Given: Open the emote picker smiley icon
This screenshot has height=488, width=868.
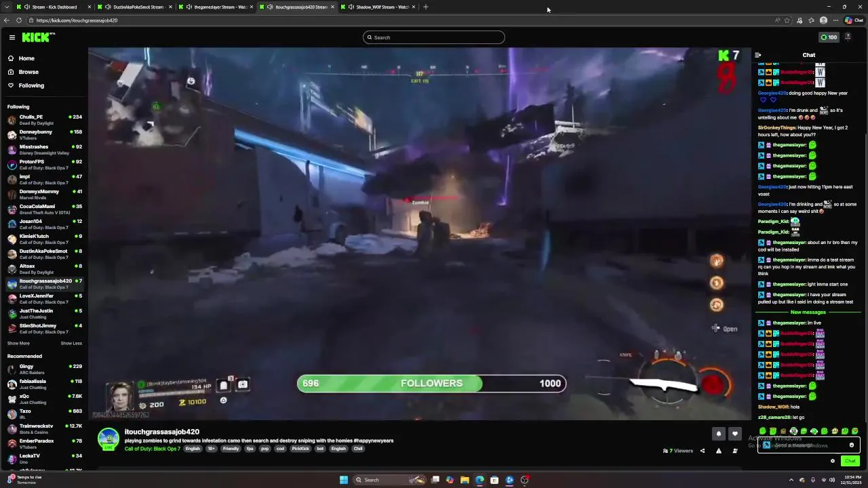Looking at the screenshot, I should 852,445.
